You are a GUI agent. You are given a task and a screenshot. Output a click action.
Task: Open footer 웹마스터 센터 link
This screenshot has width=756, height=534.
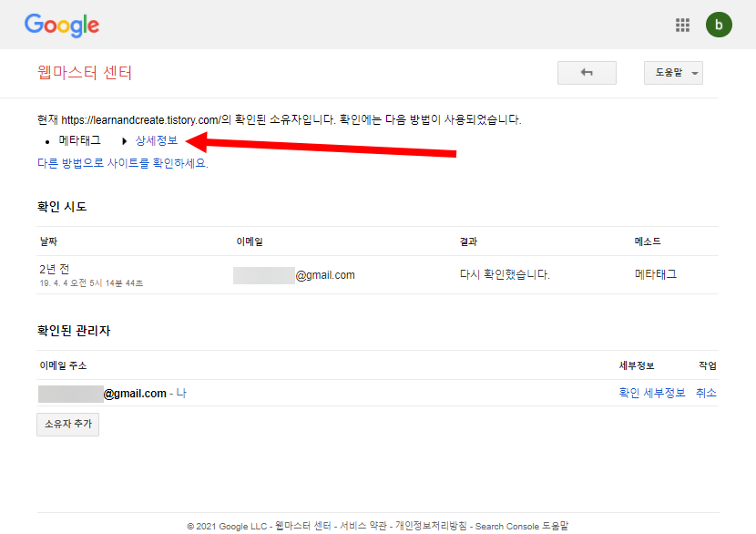coord(302,526)
